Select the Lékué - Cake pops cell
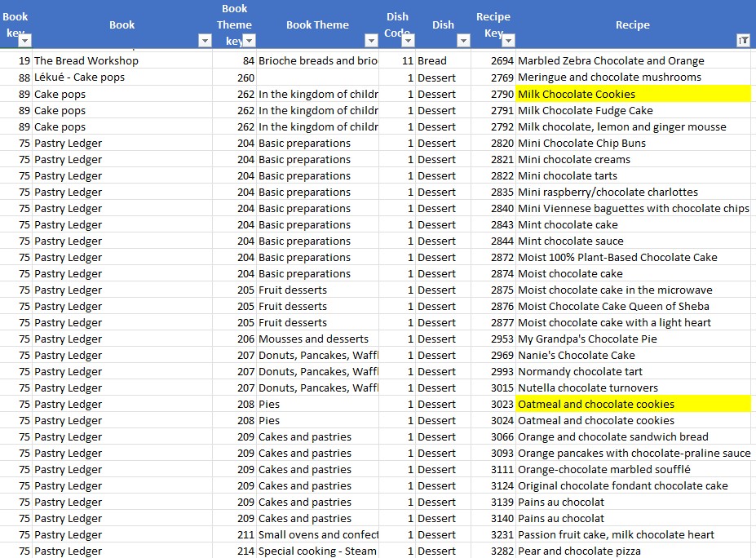This screenshot has height=558, width=756. [79, 77]
